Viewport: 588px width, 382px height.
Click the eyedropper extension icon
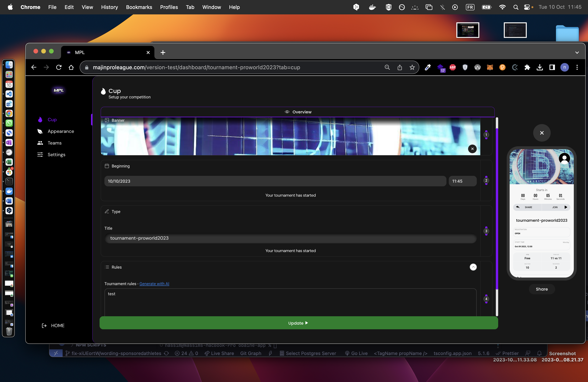click(428, 67)
